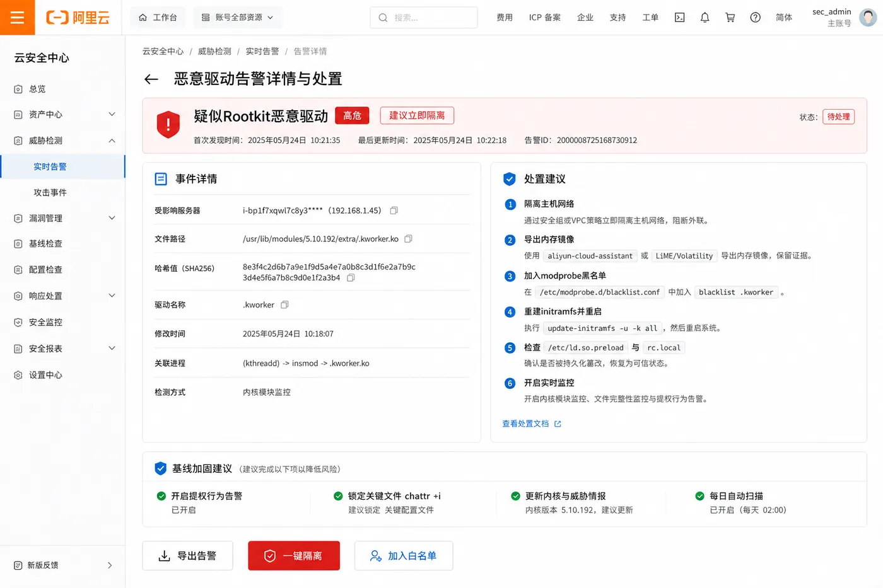The image size is (883, 588).
Task: Open the 支持 menu
Action: tap(617, 18)
